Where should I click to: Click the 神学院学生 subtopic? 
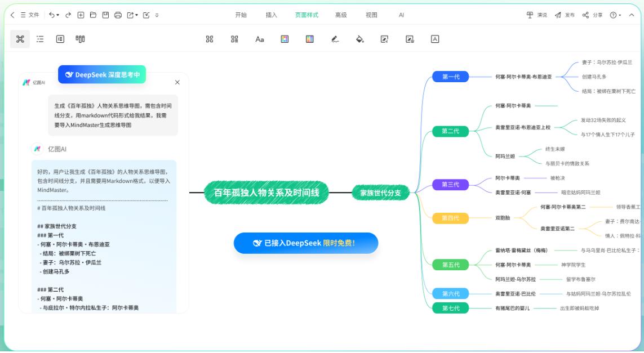point(574,265)
